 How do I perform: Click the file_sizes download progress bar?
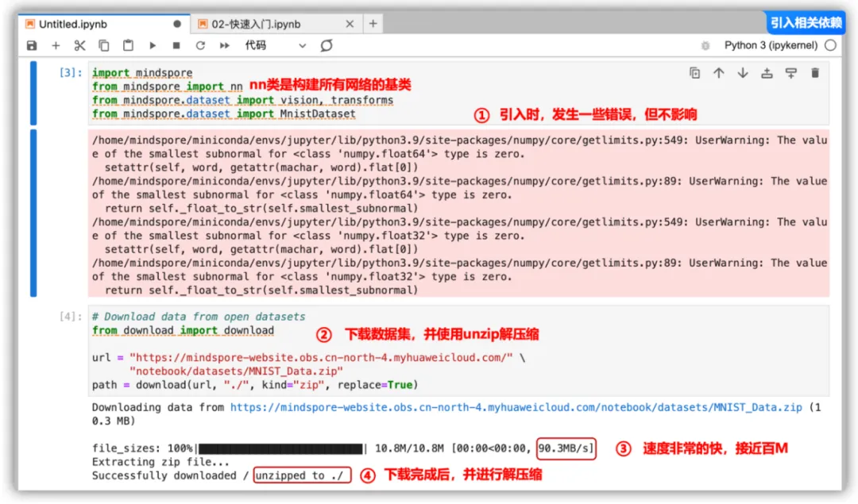280,448
